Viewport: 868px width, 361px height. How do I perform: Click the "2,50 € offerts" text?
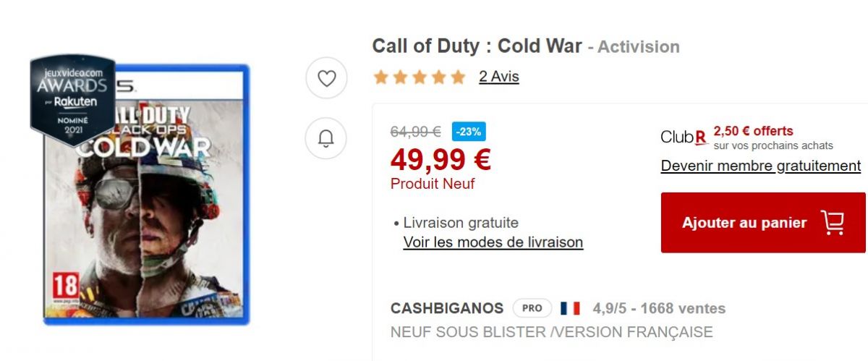click(x=753, y=131)
